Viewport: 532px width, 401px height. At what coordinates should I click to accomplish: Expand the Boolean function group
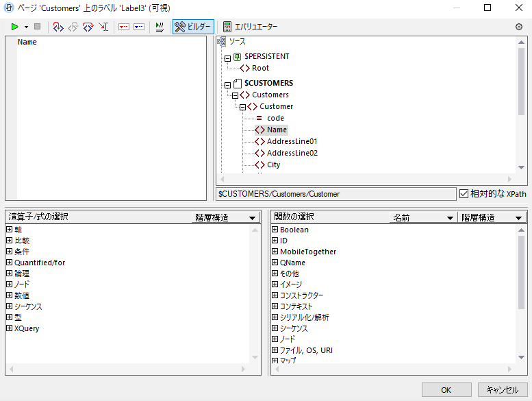click(x=275, y=230)
